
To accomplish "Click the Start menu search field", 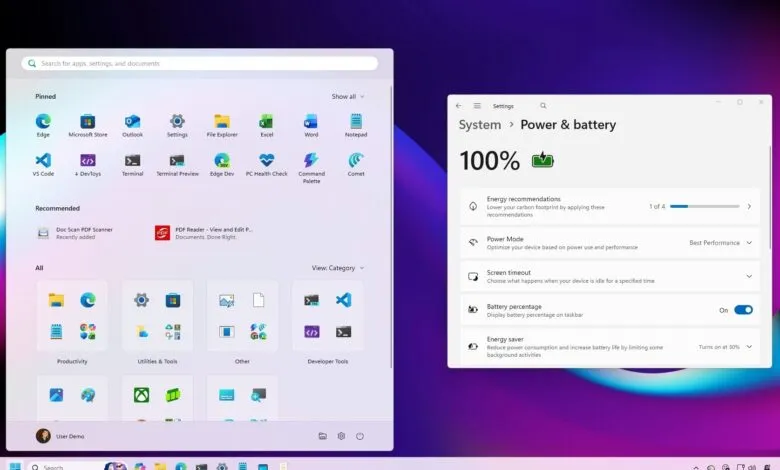I will 199,64.
